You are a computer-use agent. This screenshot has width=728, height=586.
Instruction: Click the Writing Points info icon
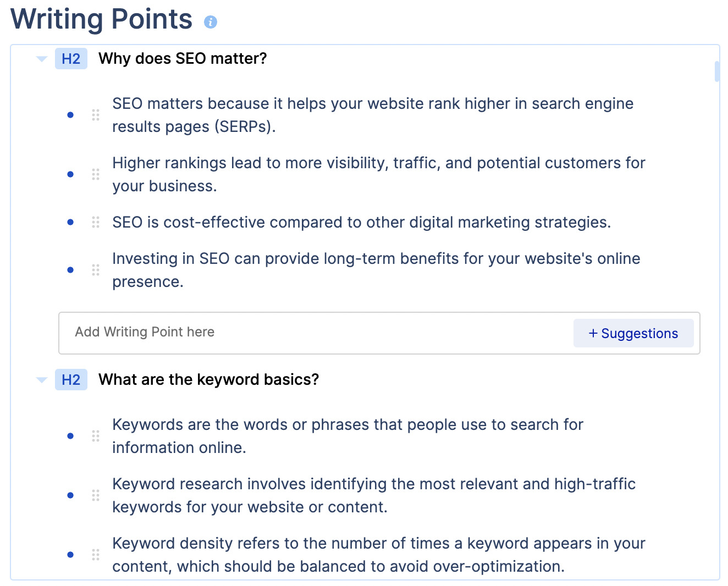click(211, 22)
